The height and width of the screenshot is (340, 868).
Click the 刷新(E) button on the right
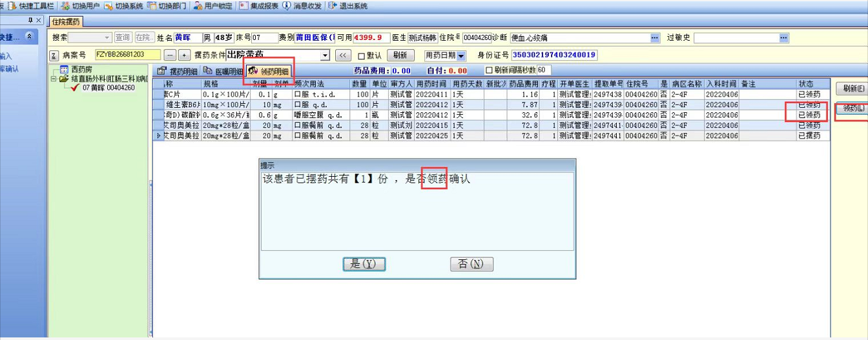[851, 88]
